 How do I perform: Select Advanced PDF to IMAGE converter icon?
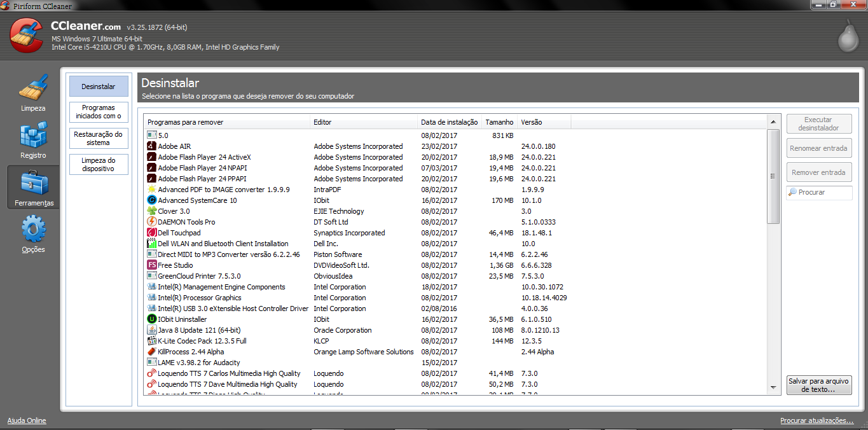pyautogui.click(x=152, y=190)
